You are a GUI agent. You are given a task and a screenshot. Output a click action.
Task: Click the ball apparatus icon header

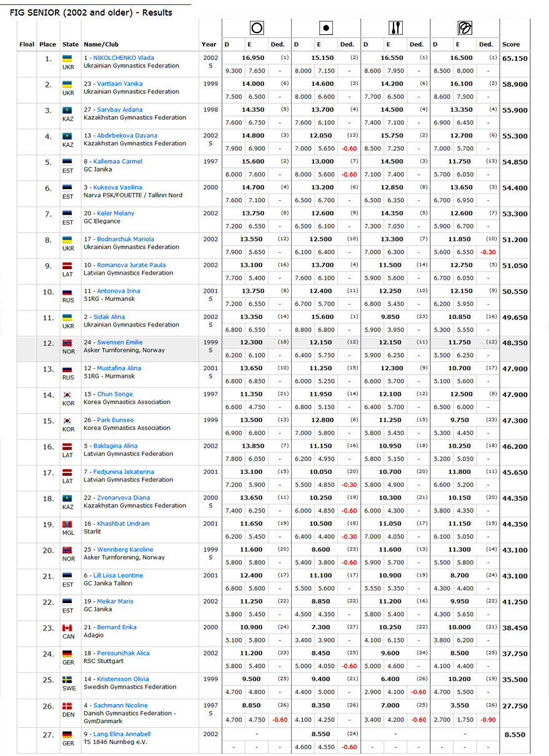pos(326,28)
